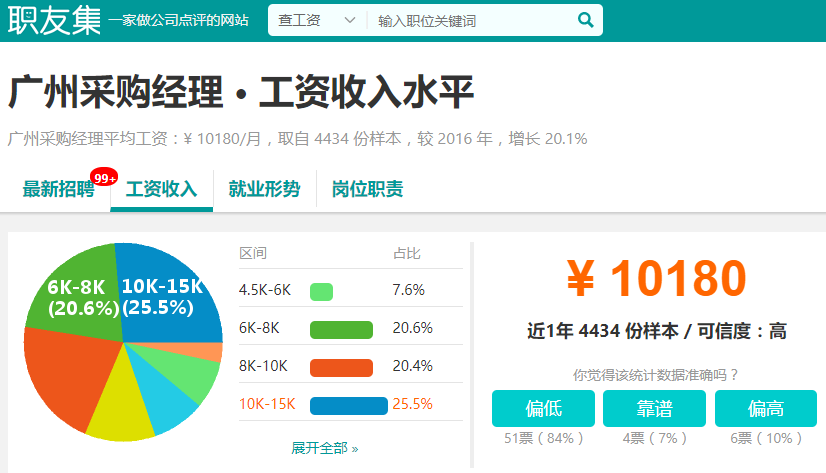Open the 就业形势 tab
The image size is (826, 473).
pos(264,189)
